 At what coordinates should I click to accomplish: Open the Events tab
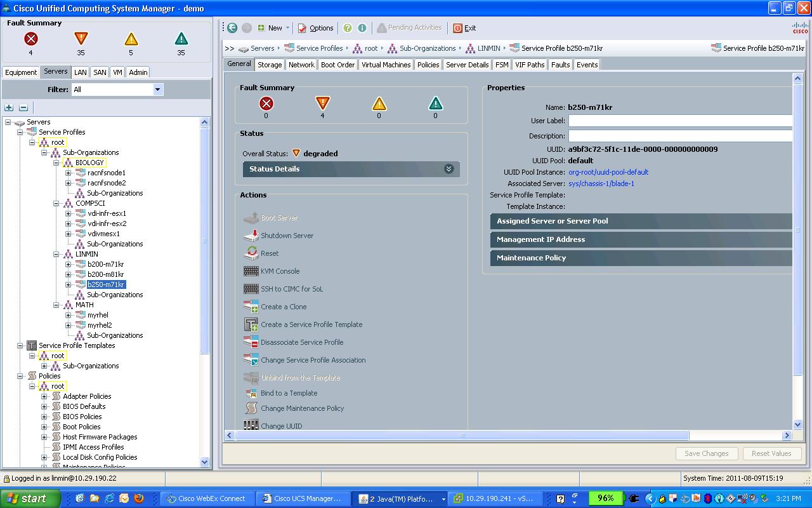587,65
